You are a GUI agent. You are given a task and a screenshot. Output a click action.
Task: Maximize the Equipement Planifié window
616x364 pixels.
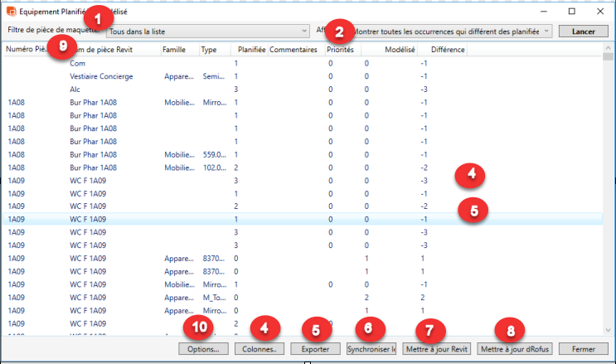[571, 12]
